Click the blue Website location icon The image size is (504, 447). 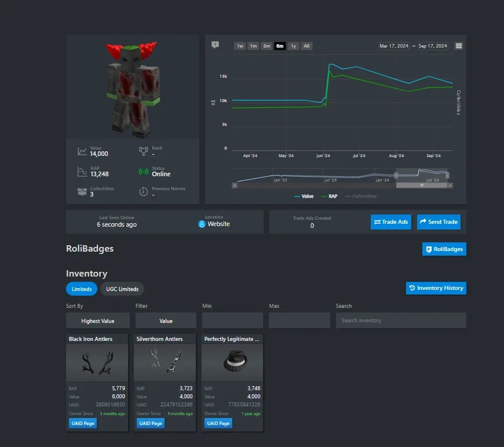[202, 224]
